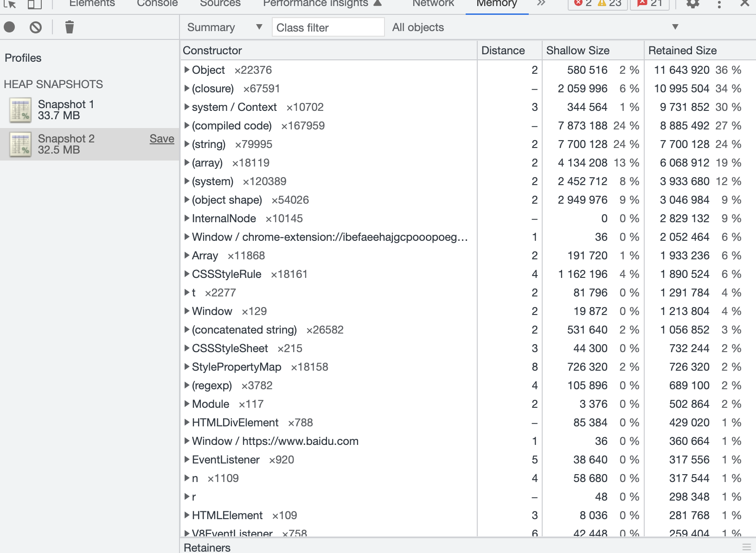The height and width of the screenshot is (553, 756).
Task: Show more tabs with the chevron
Action: pos(541,3)
